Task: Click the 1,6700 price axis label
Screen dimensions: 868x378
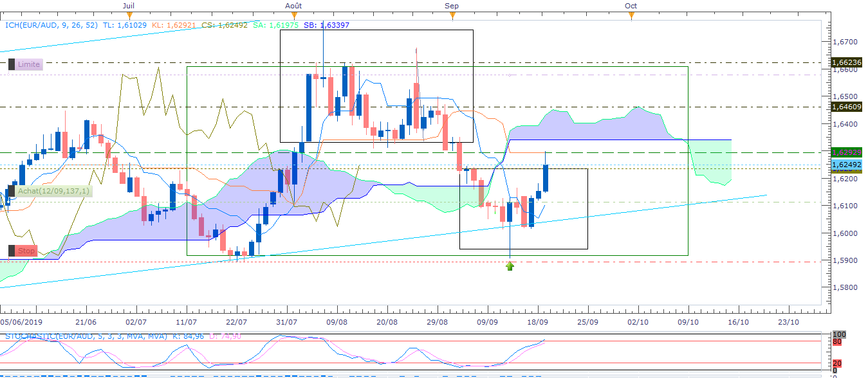Action: click(x=845, y=42)
